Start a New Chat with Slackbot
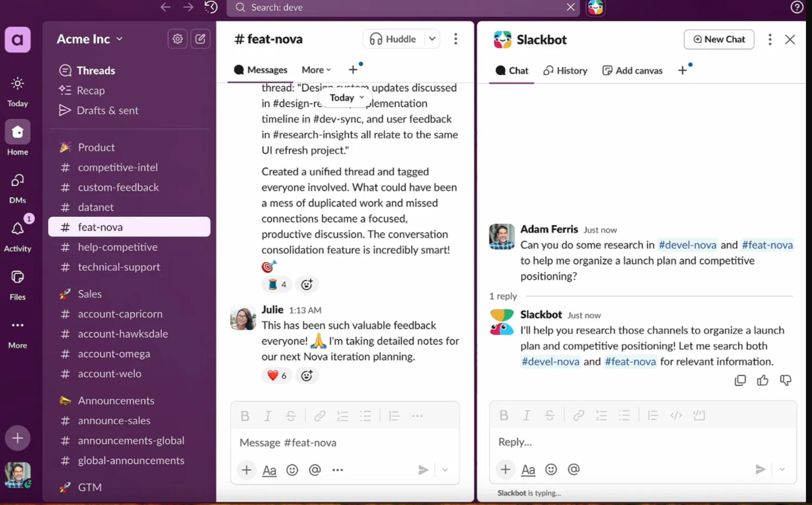812x505 pixels. pyautogui.click(x=719, y=39)
